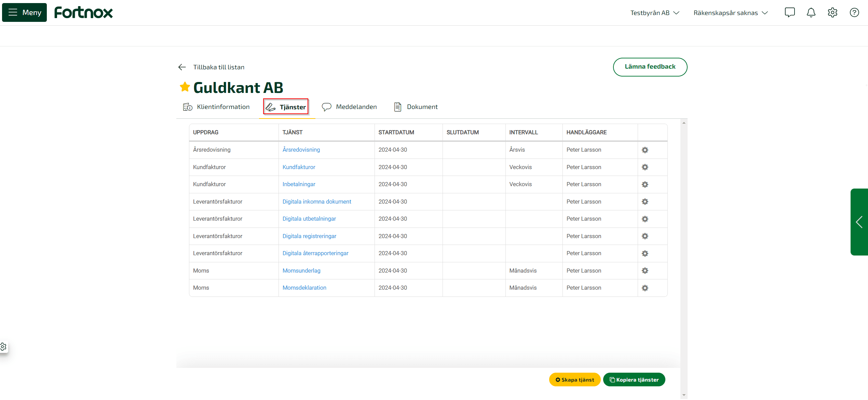The image size is (868, 400).
Task: Click the scrollbar up arrow
Action: click(x=684, y=123)
